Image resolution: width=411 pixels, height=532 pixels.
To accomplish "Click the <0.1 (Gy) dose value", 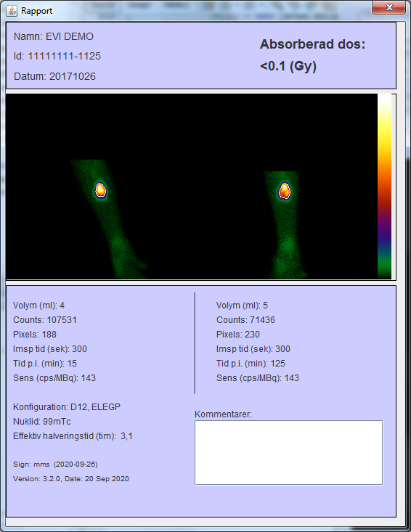I will 288,66.
